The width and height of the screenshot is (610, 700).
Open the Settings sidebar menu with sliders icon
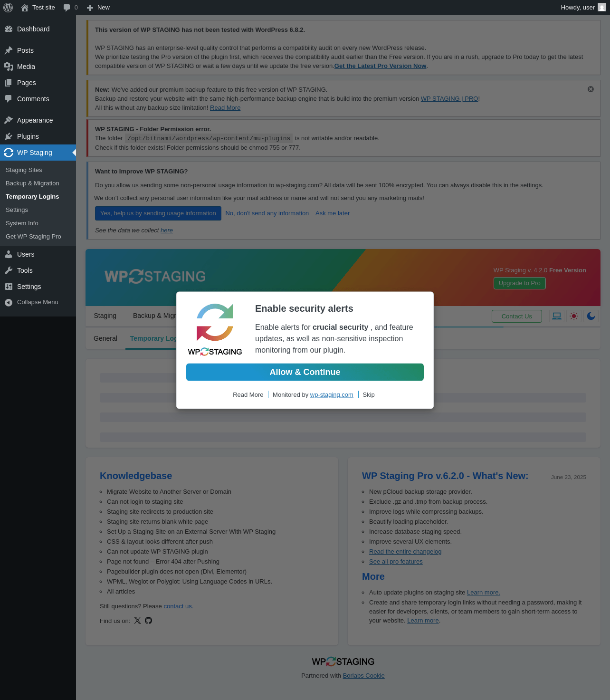[38, 287]
